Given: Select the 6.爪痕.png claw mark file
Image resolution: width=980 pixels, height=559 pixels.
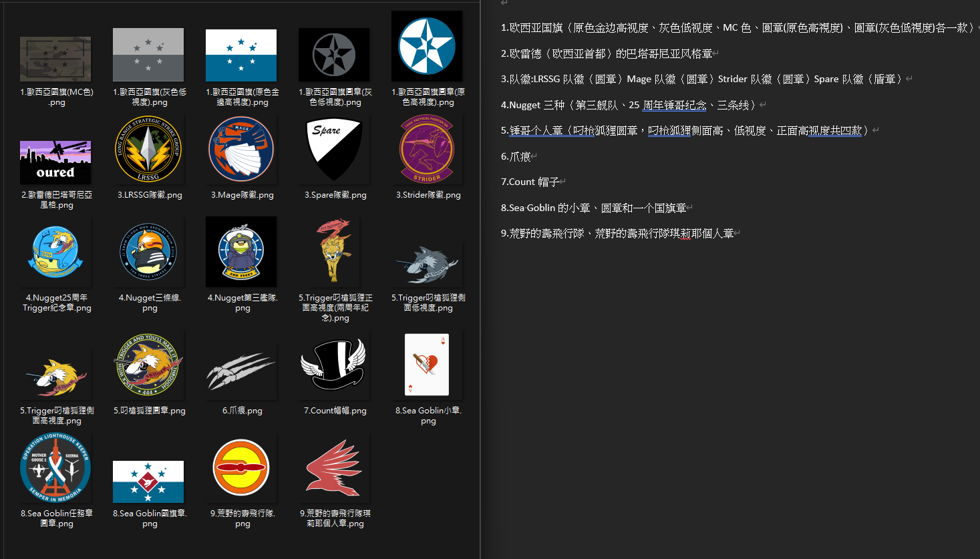Looking at the screenshot, I should (241, 365).
